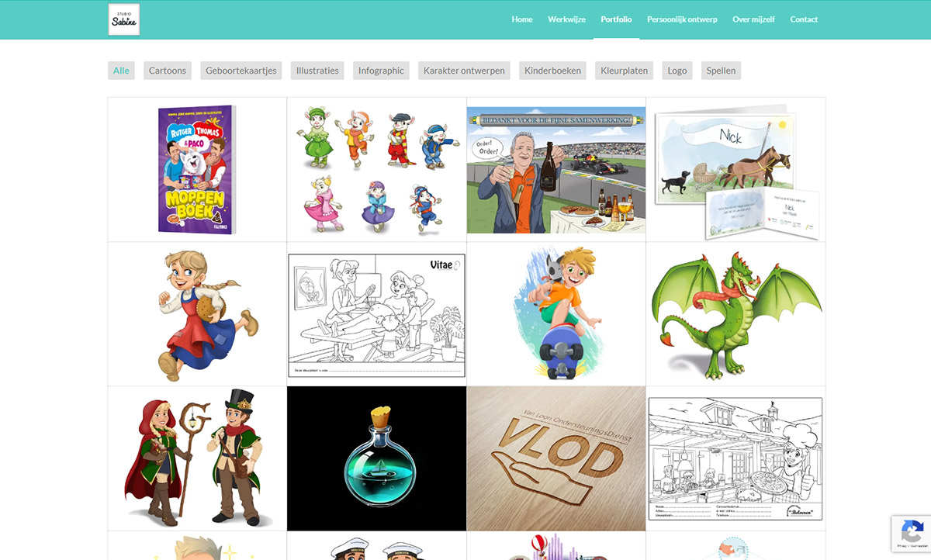This screenshot has width=931, height=560.
Task: Filter by Infographic category
Action: tap(381, 70)
